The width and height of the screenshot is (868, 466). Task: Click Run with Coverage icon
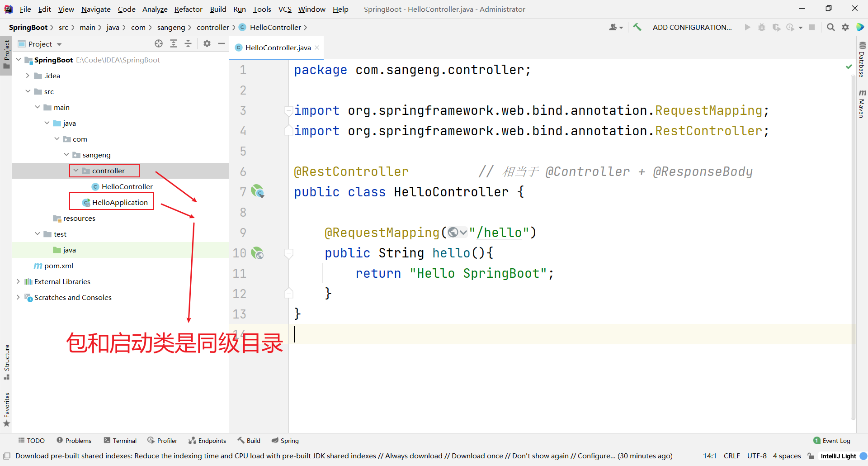click(776, 27)
